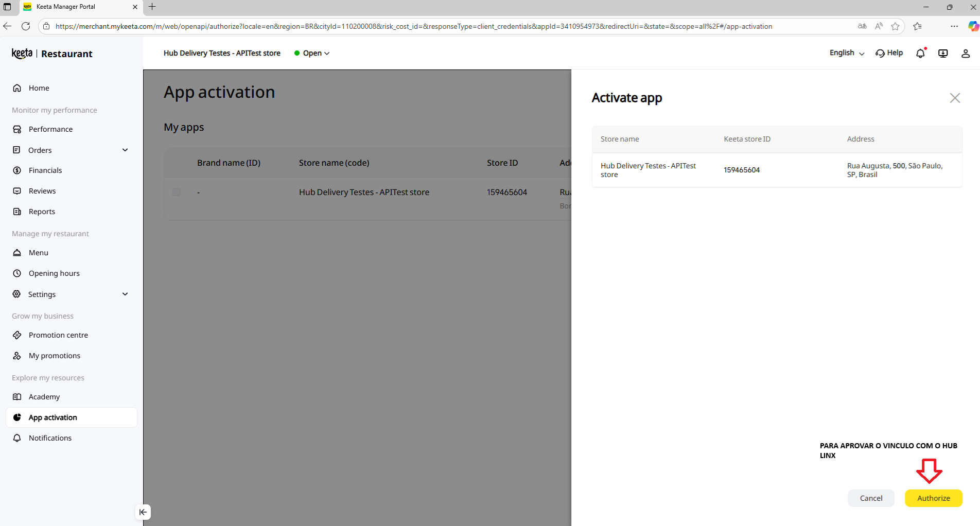Open browser favorites list icon
This screenshot has width=980, height=526.
tap(917, 26)
